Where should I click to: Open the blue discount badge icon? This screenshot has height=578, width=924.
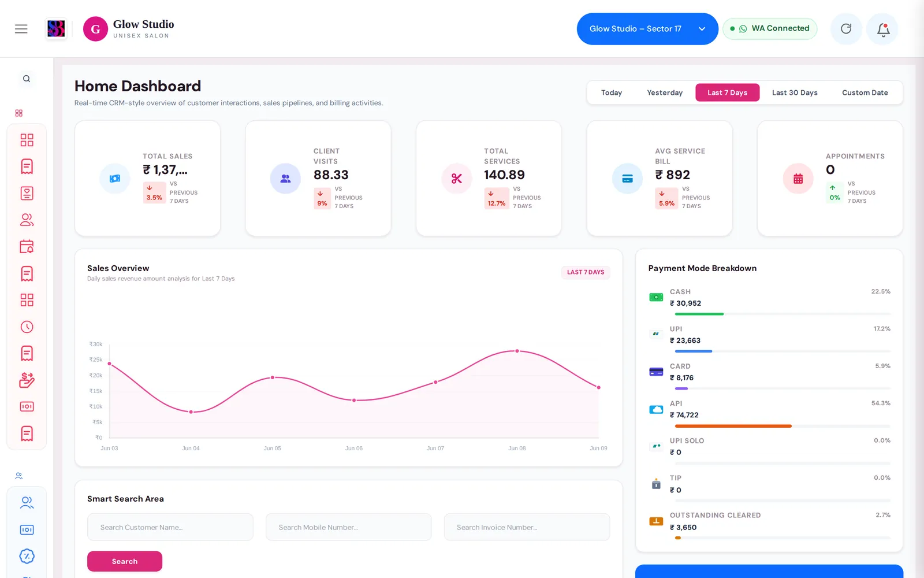click(x=27, y=556)
